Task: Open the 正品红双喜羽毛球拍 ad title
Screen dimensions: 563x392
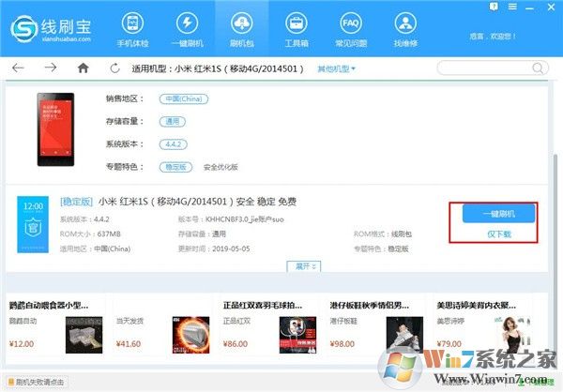Action: (x=263, y=306)
